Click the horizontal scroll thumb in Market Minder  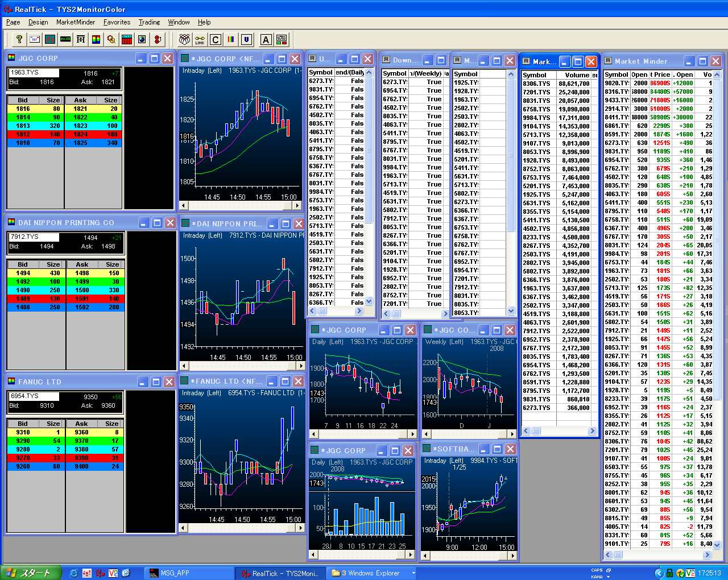coord(618,554)
